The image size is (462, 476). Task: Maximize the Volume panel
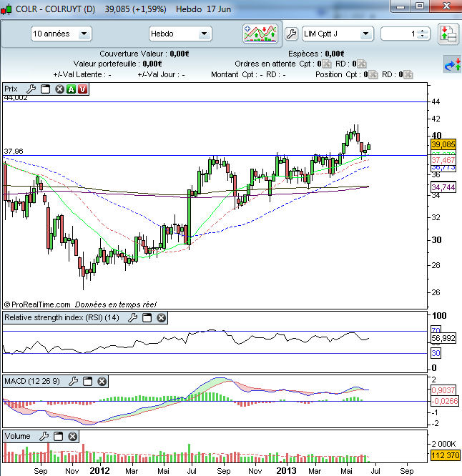pyautogui.click(x=59, y=437)
